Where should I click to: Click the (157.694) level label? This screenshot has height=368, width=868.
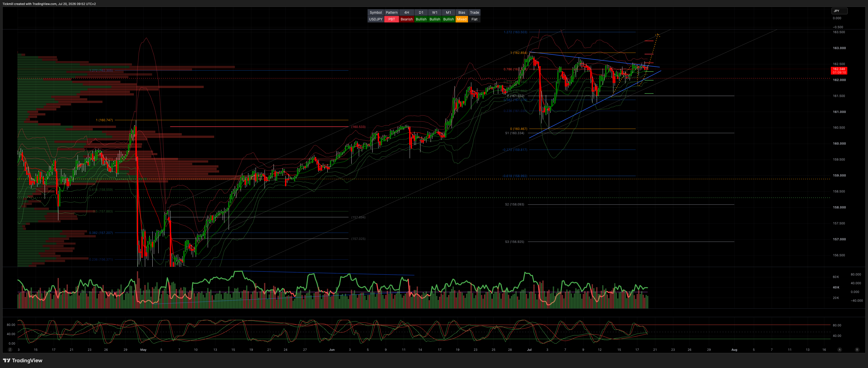point(358,217)
